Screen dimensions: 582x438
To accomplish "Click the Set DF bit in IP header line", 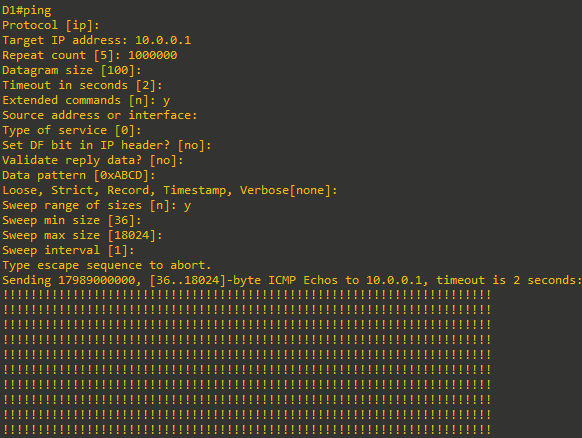I will (x=107, y=145).
